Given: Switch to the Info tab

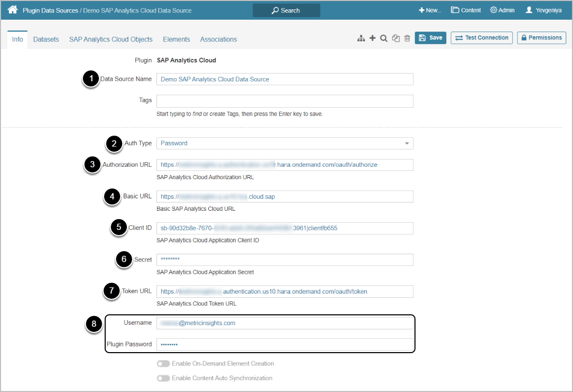Looking at the screenshot, I should tap(17, 39).
